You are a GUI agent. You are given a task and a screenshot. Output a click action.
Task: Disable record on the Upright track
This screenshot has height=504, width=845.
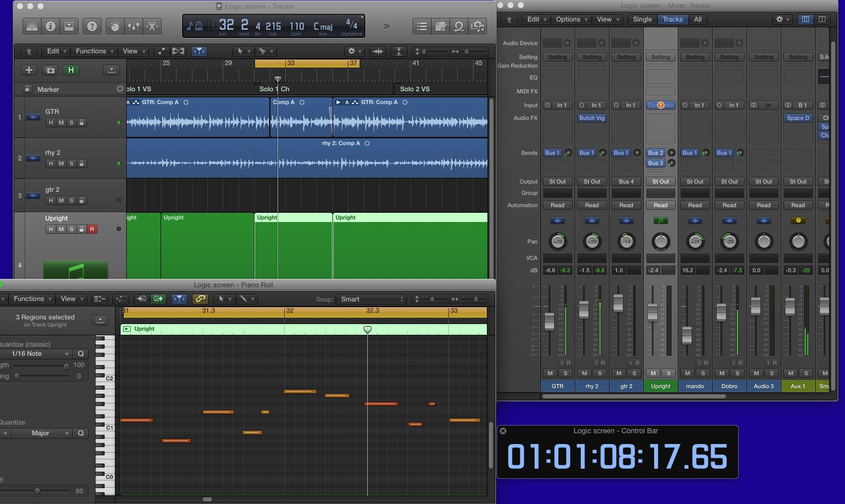pos(92,229)
